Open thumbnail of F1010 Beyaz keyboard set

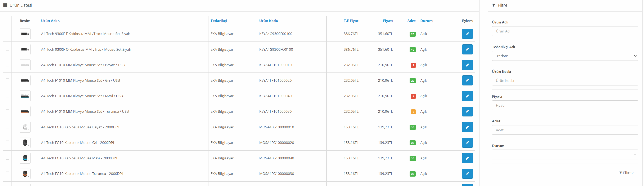pyautogui.click(x=25, y=65)
